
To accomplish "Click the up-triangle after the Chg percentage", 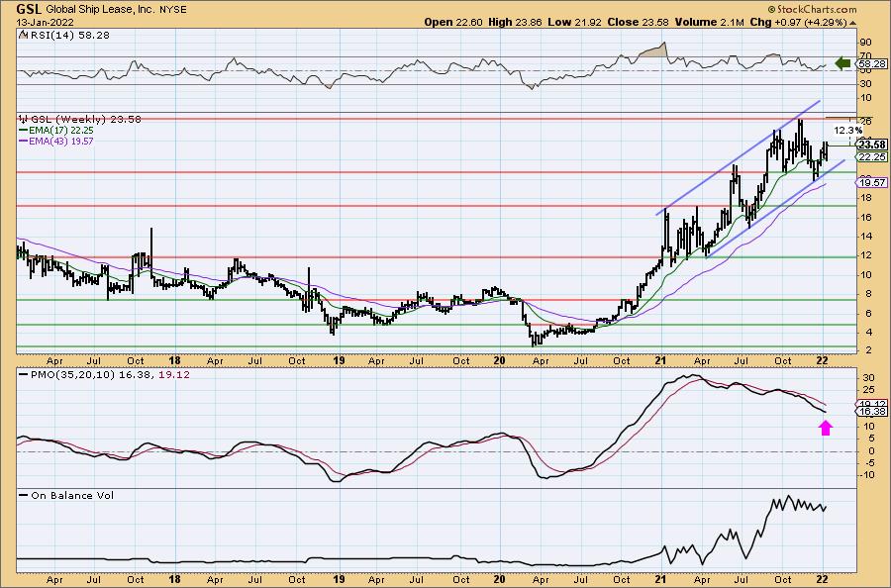I will pyautogui.click(x=853, y=23).
